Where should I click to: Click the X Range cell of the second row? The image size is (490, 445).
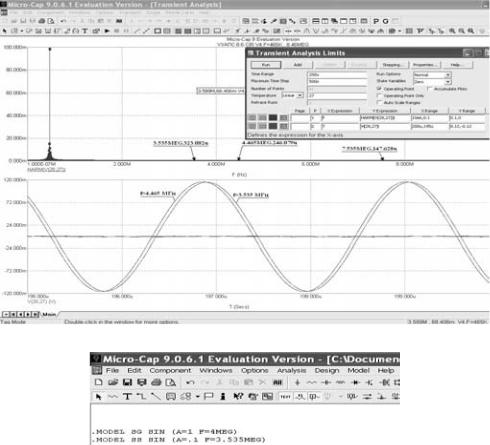[430, 126]
